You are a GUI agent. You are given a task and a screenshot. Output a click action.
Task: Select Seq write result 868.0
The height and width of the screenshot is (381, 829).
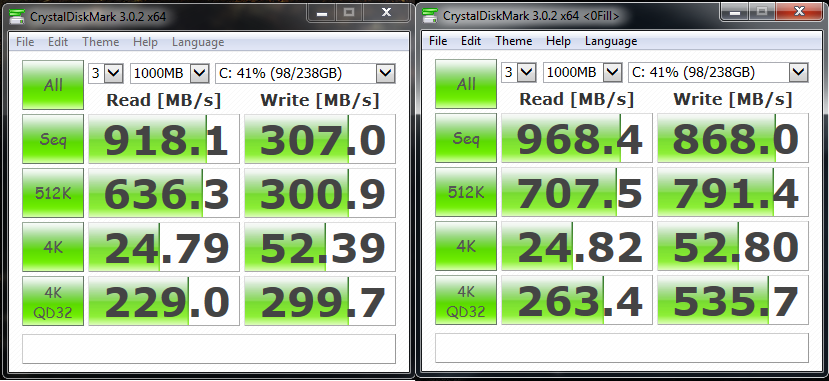(733, 138)
